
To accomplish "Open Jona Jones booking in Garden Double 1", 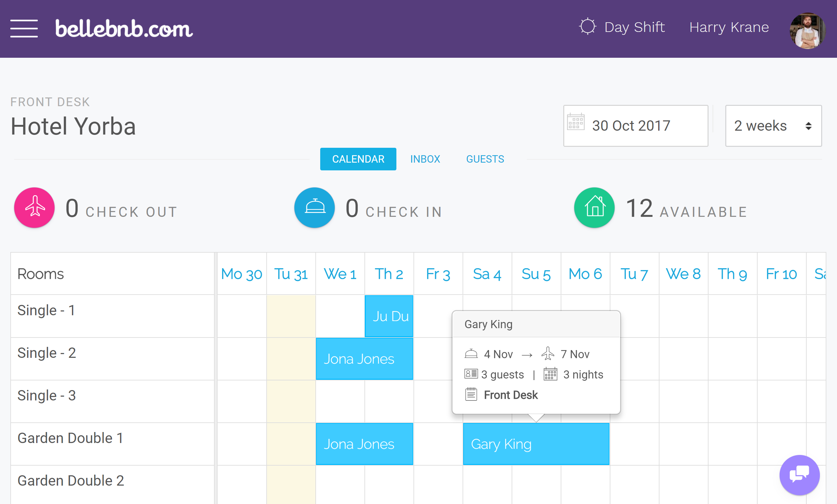I will coord(364,444).
